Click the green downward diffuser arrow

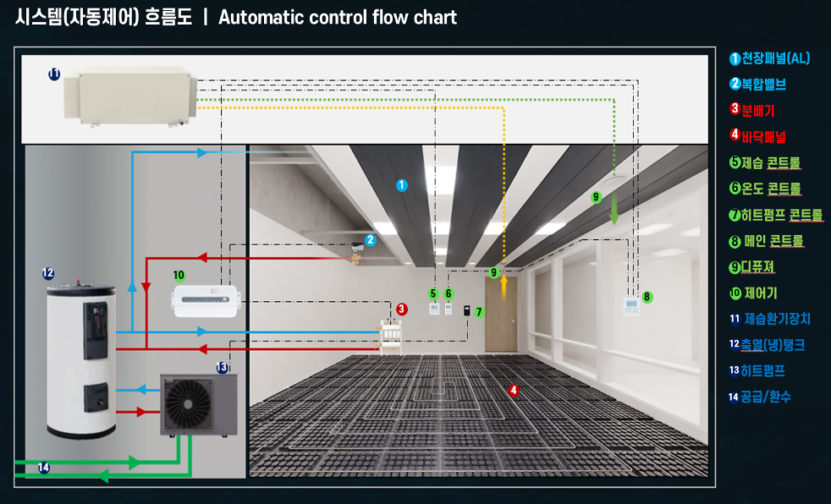click(x=614, y=209)
